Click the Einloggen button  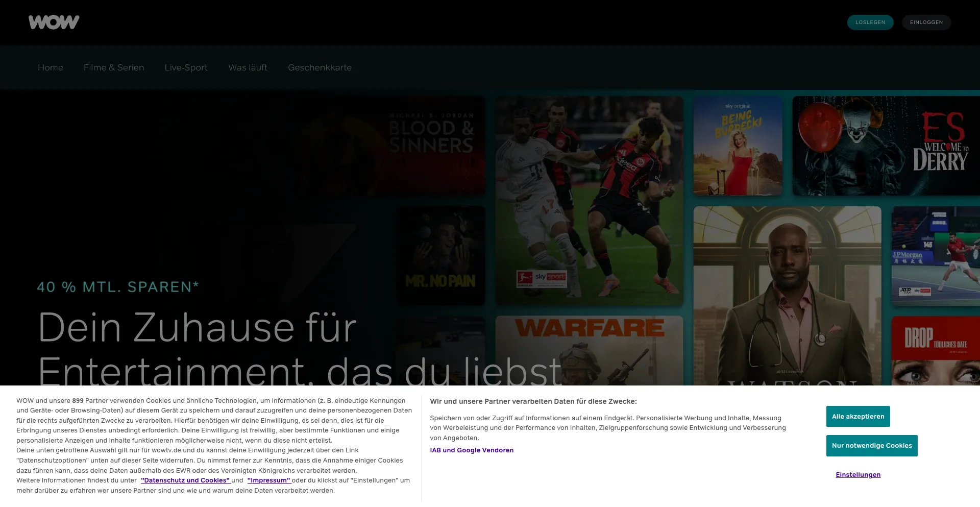click(926, 22)
